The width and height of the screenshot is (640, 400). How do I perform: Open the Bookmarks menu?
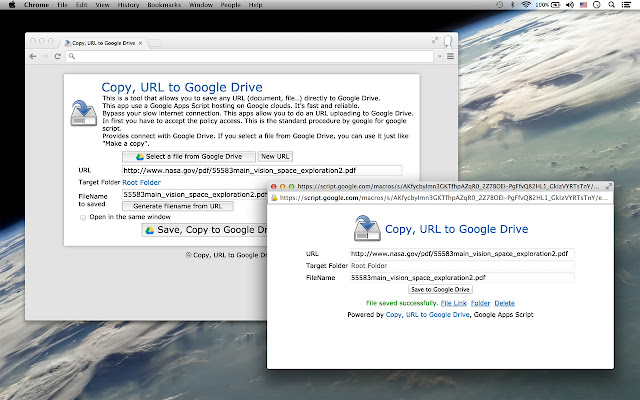[x=164, y=5]
